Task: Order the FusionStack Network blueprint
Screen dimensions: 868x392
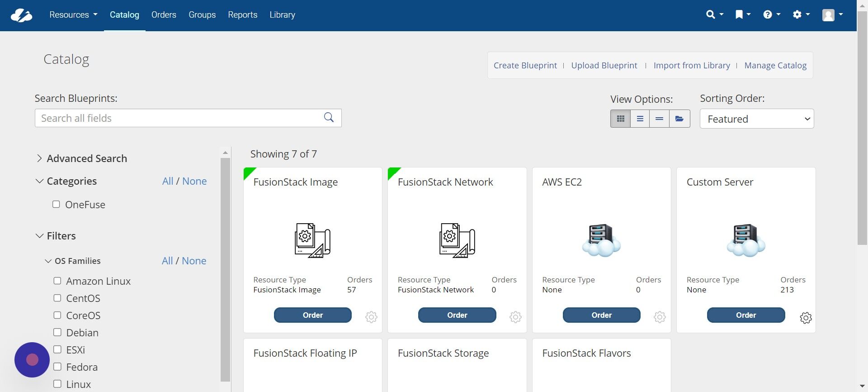Action: 457,315
